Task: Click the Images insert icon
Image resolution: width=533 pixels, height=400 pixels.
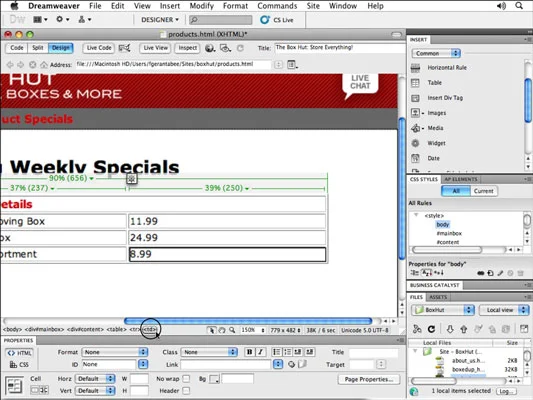Action: pos(415,113)
